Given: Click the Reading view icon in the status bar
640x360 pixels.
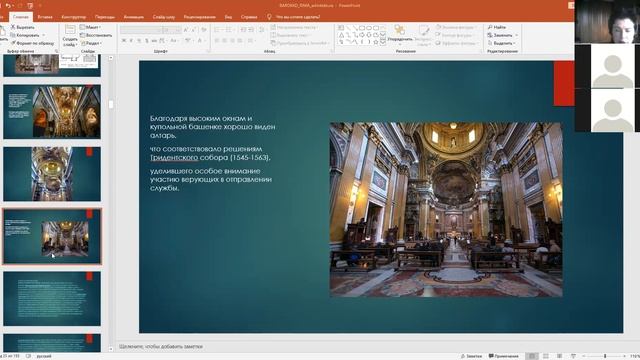Looking at the screenshot, I should click(x=560, y=356).
